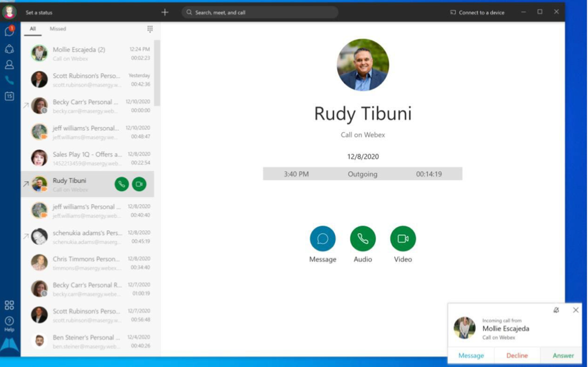The width and height of the screenshot is (588, 367).
Task: Open the Contacts icon in sidebar
Action: tap(9, 64)
